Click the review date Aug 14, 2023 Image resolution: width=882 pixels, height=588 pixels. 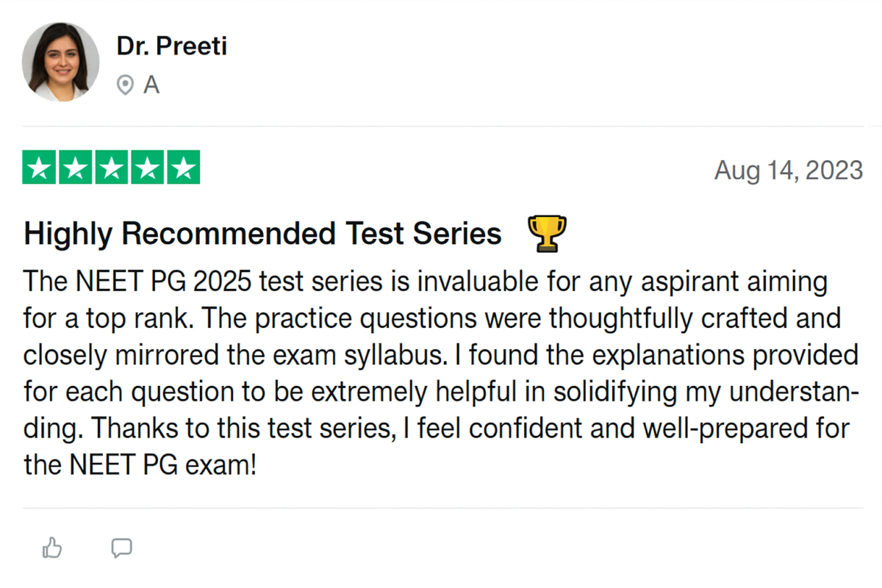coord(789,171)
